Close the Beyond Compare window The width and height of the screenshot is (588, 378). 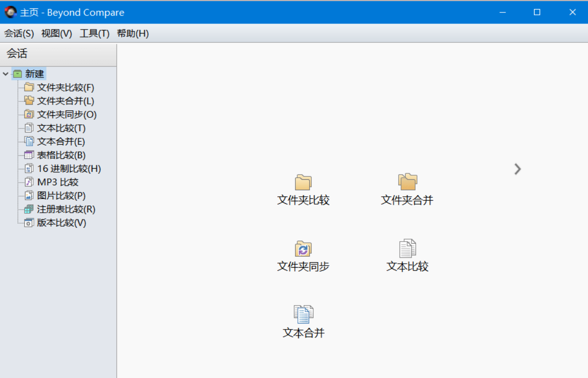pos(572,12)
